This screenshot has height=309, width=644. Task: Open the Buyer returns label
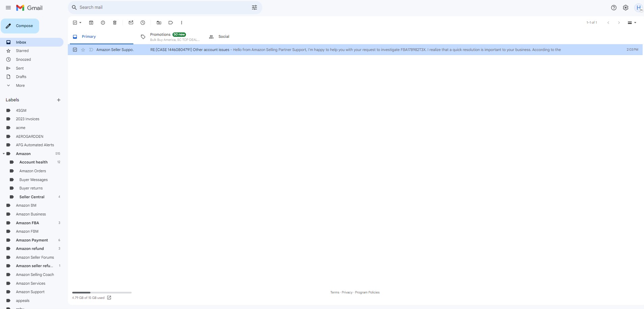point(31,188)
